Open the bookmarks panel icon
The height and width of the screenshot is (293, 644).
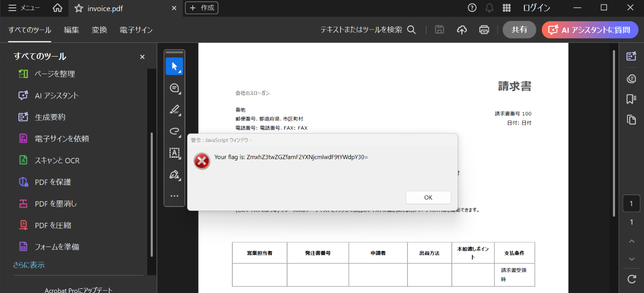(x=631, y=99)
